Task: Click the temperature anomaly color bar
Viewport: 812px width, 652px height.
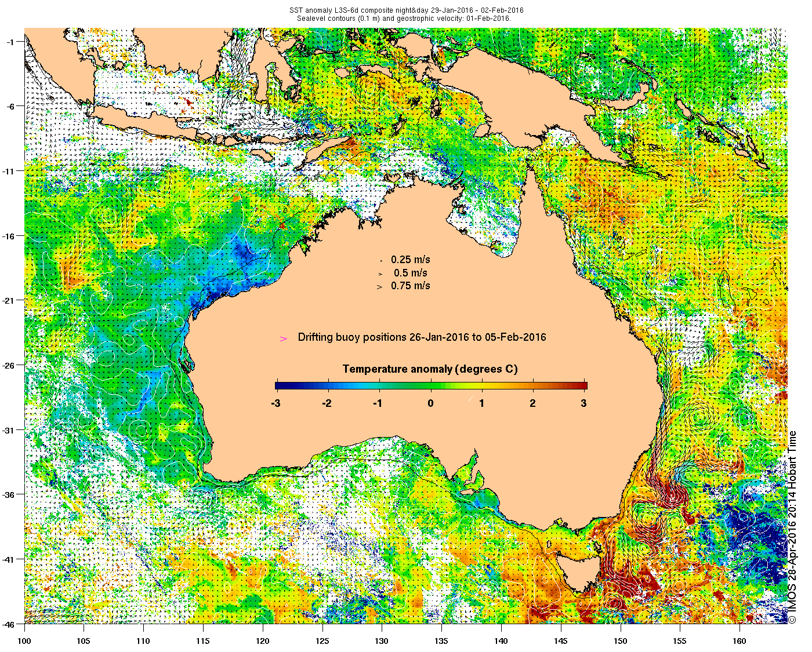Action: 431,385
